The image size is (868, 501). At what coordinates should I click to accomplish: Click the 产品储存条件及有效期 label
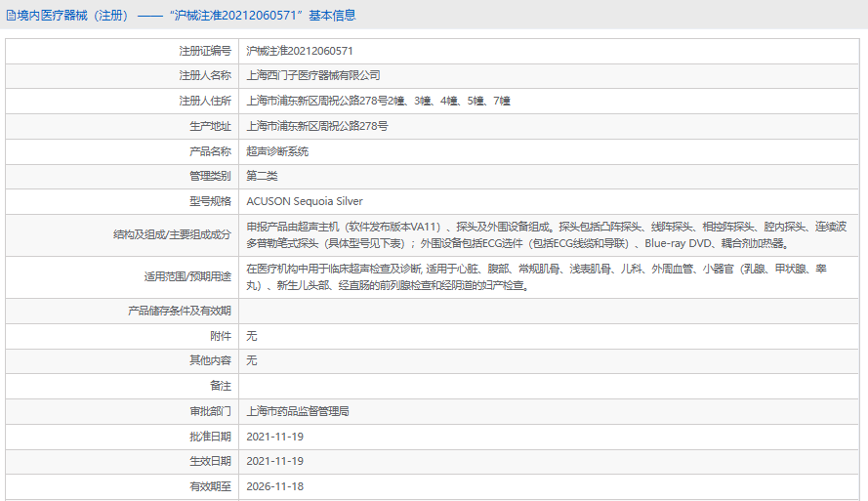click(x=180, y=312)
